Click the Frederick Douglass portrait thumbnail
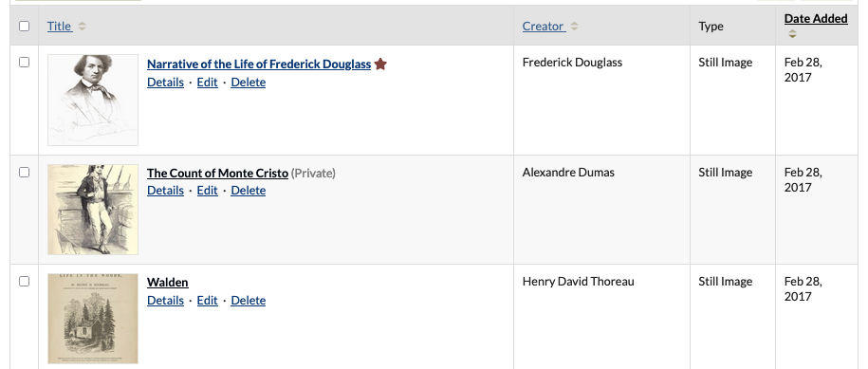Screen dimensions: 868x369 pos(93,101)
